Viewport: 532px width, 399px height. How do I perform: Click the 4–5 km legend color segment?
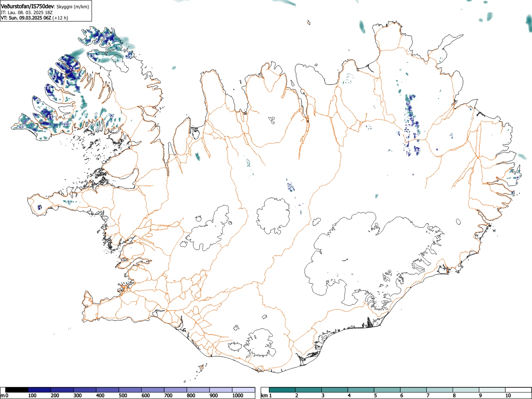pos(361,390)
